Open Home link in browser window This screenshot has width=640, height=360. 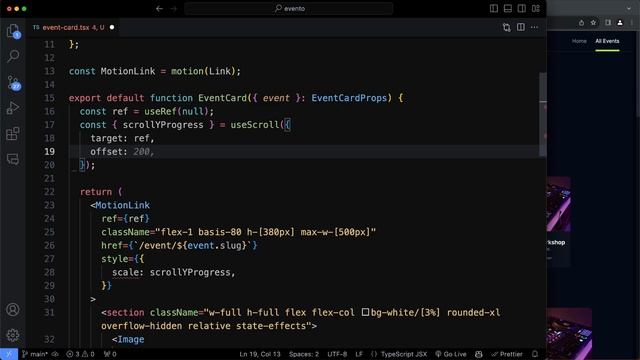click(579, 41)
